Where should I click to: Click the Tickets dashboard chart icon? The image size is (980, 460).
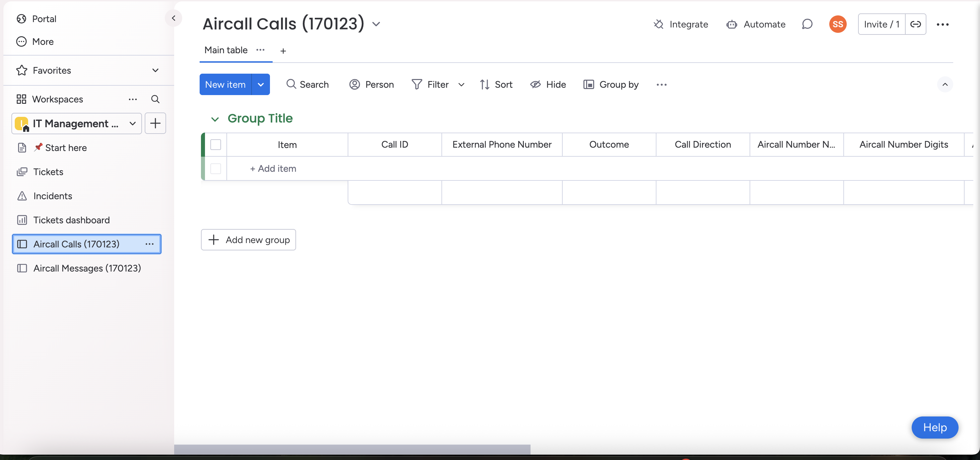pos(22,220)
